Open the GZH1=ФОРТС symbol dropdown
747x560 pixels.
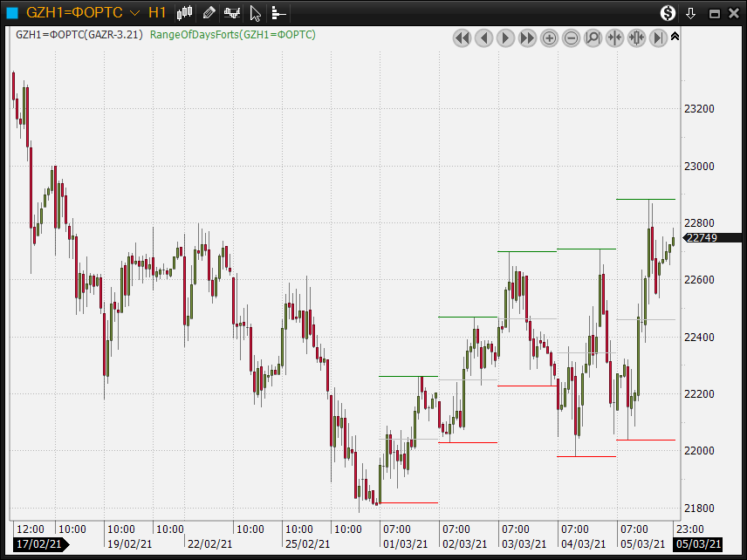click(x=134, y=12)
